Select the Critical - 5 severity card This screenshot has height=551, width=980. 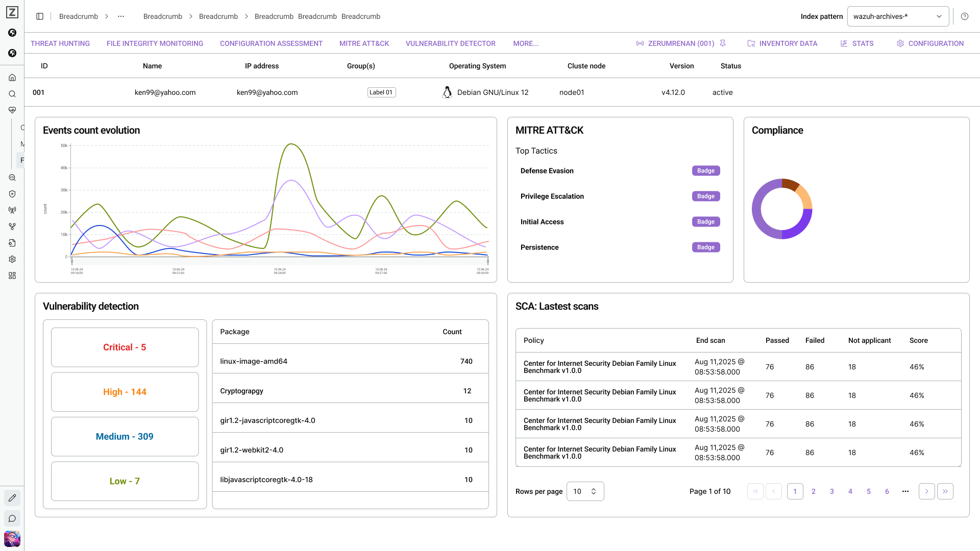point(125,347)
